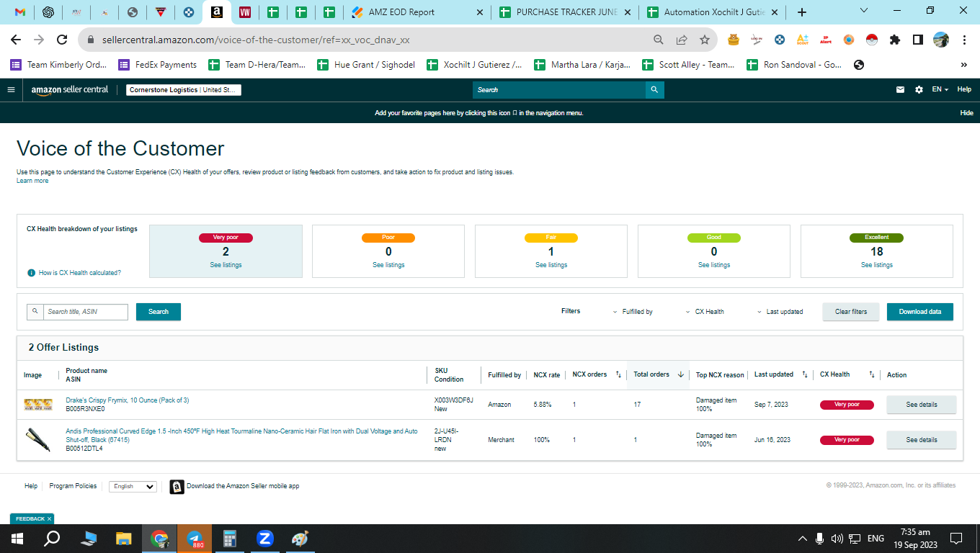Open the EN language dropdown

[x=940, y=90]
